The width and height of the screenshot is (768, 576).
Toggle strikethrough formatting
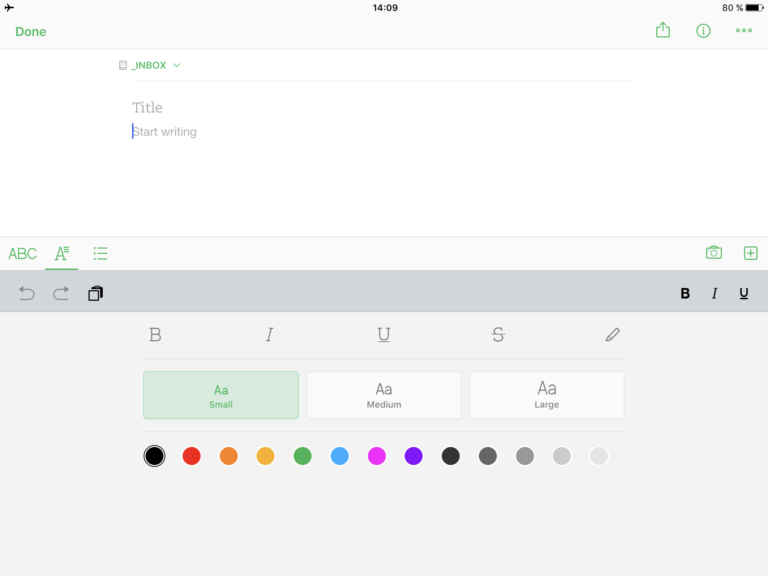click(x=498, y=335)
